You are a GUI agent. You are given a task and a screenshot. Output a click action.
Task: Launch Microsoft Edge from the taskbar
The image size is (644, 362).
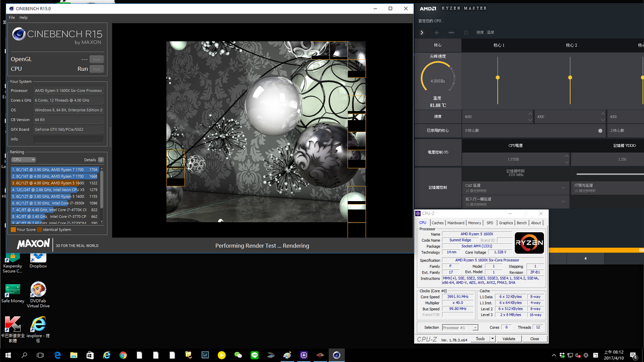pos(57,355)
